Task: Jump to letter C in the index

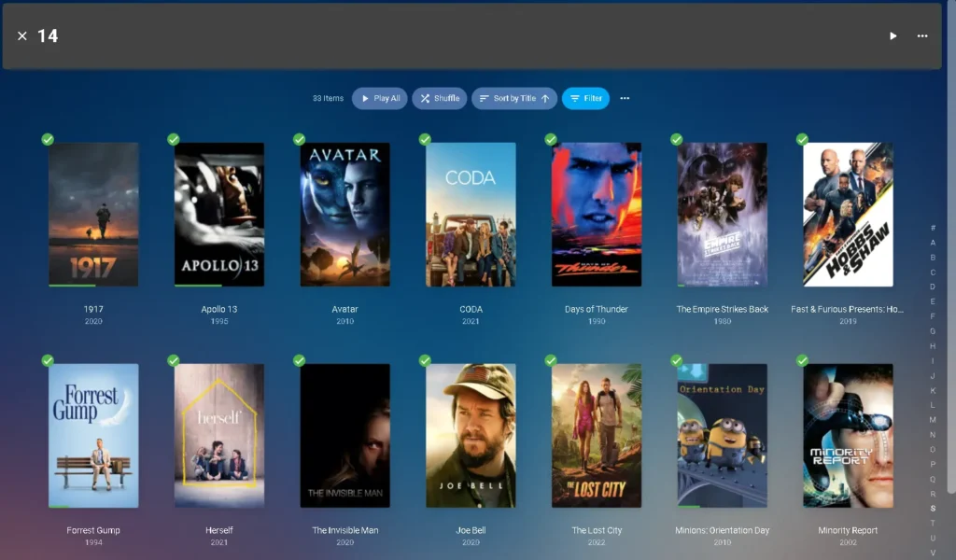Action: pos(933,273)
